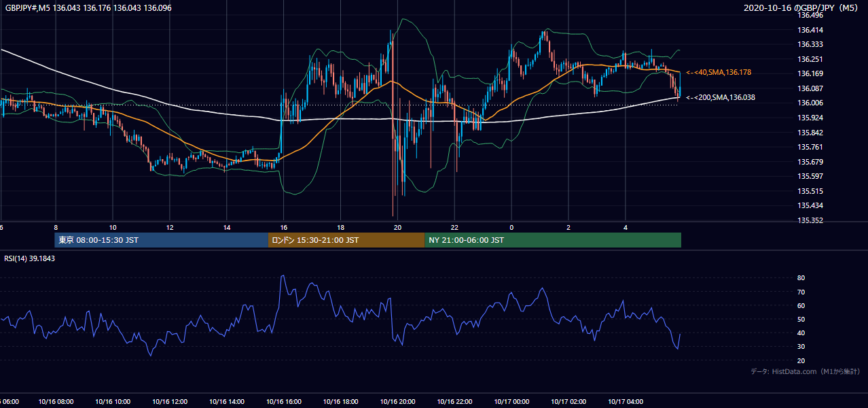Click RSI scale value 70
Image resolution: width=868 pixels, height=408 pixels.
click(x=801, y=292)
